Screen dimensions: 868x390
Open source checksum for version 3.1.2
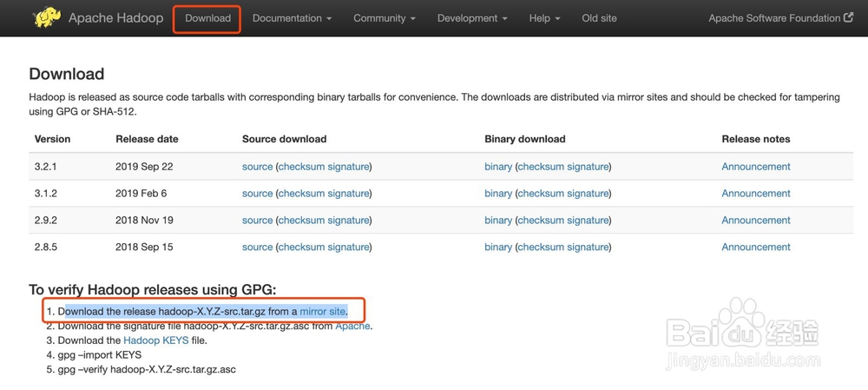(x=301, y=194)
